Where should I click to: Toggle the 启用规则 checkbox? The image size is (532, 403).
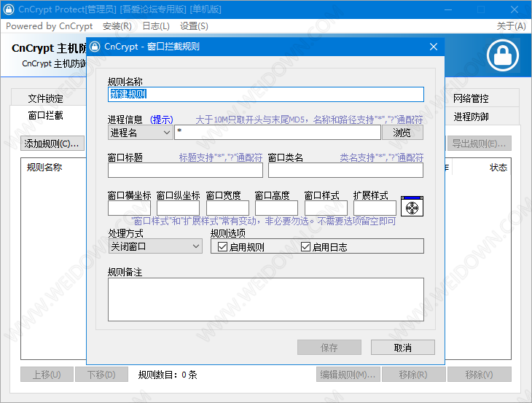coord(222,246)
